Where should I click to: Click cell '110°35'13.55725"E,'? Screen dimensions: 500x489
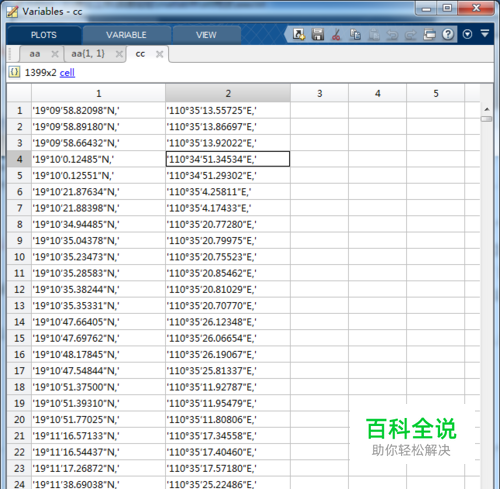point(228,110)
